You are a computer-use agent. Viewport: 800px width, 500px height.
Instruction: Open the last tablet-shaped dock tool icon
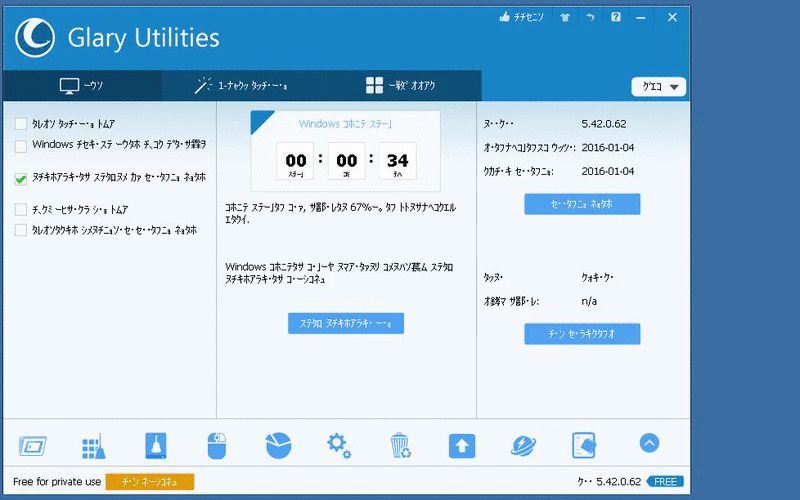pyautogui.click(x=584, y=445)
